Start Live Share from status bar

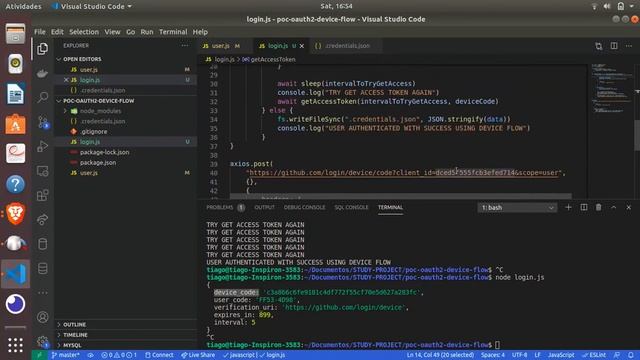click(198, 355)
